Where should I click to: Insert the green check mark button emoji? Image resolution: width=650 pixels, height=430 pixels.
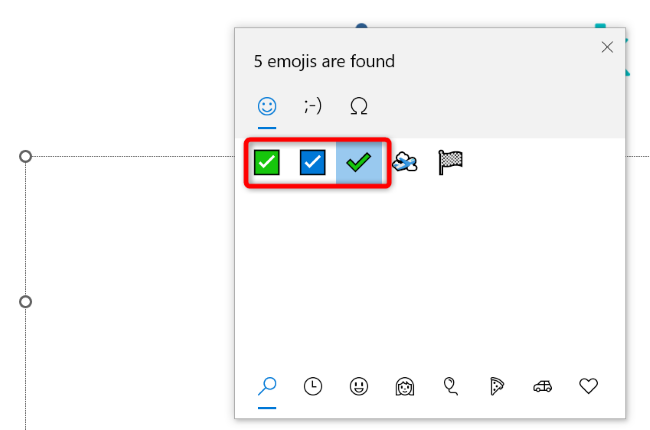click(x=266, y=162)
